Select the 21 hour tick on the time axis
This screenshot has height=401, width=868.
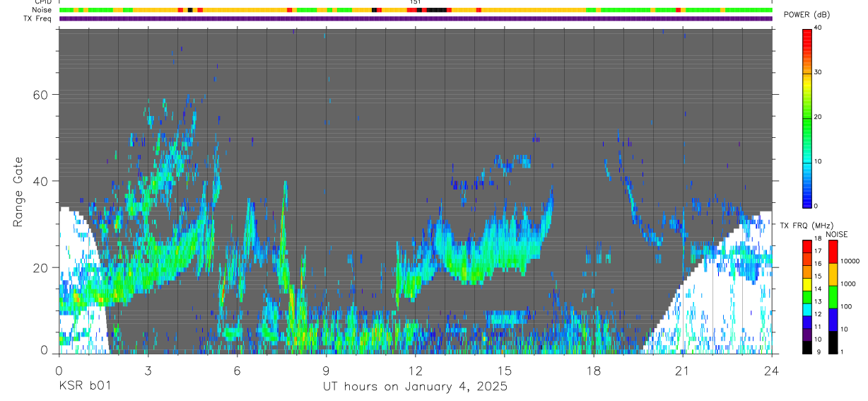[682, 370]
